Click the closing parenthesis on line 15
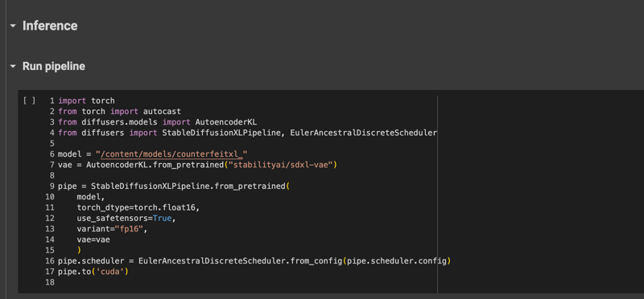Image resolution: width=644 pixels, height=299 pixels. coord(79,250)
